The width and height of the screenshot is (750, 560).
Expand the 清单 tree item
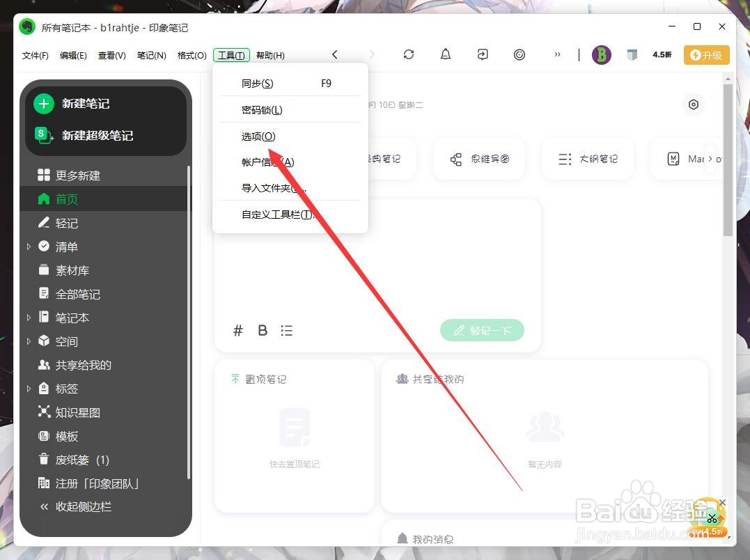(x=29, y=247)
